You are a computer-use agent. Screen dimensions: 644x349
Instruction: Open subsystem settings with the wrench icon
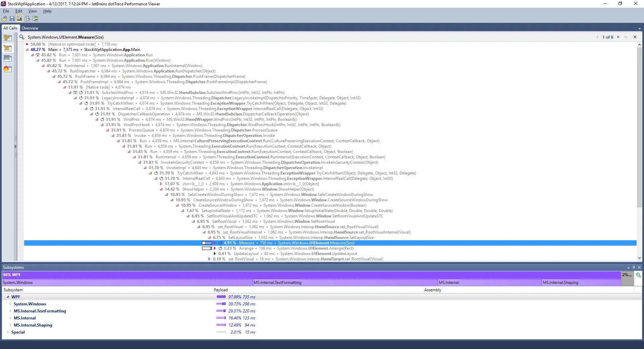[x=638, y=275]
